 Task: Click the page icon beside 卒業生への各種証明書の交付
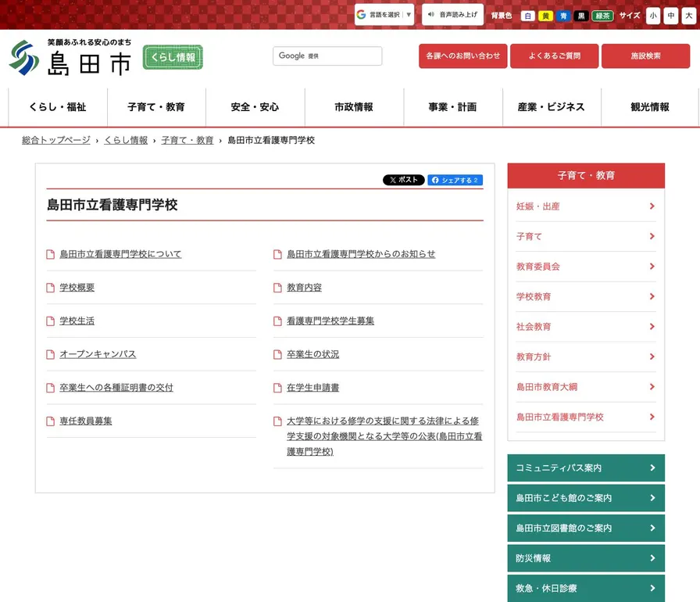pos(51,388)
